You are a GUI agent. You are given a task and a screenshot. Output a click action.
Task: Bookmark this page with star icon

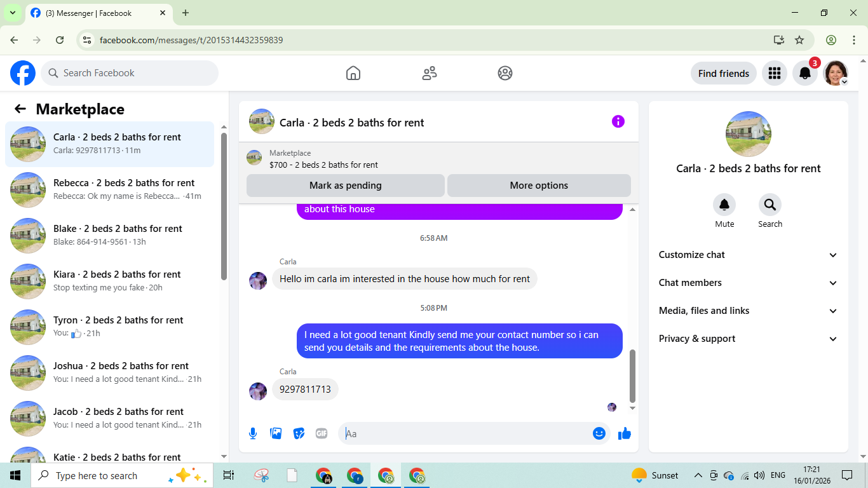click(799, 40)
